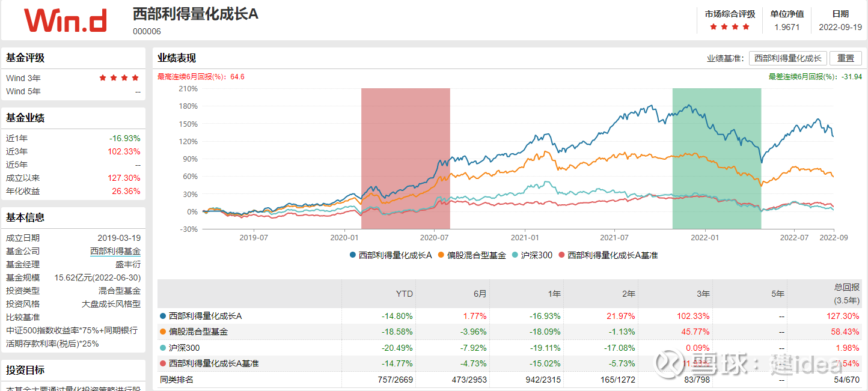Click the 重置 button

(846, 58)
